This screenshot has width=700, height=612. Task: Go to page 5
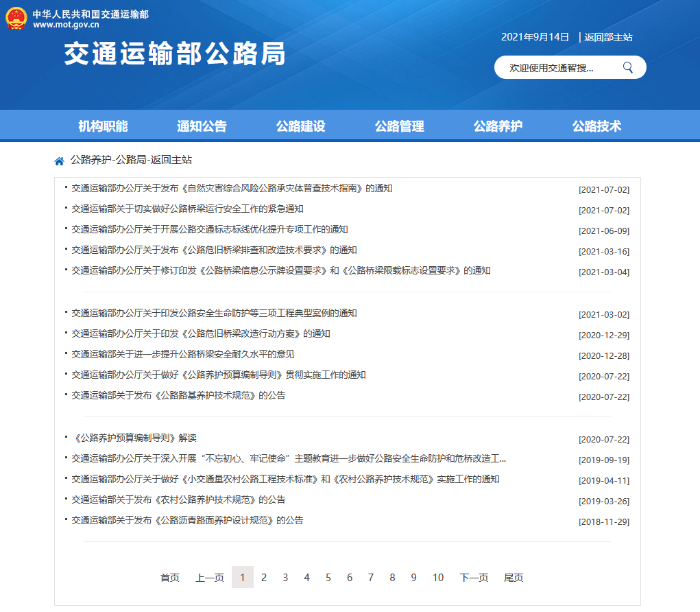[328, 578]
